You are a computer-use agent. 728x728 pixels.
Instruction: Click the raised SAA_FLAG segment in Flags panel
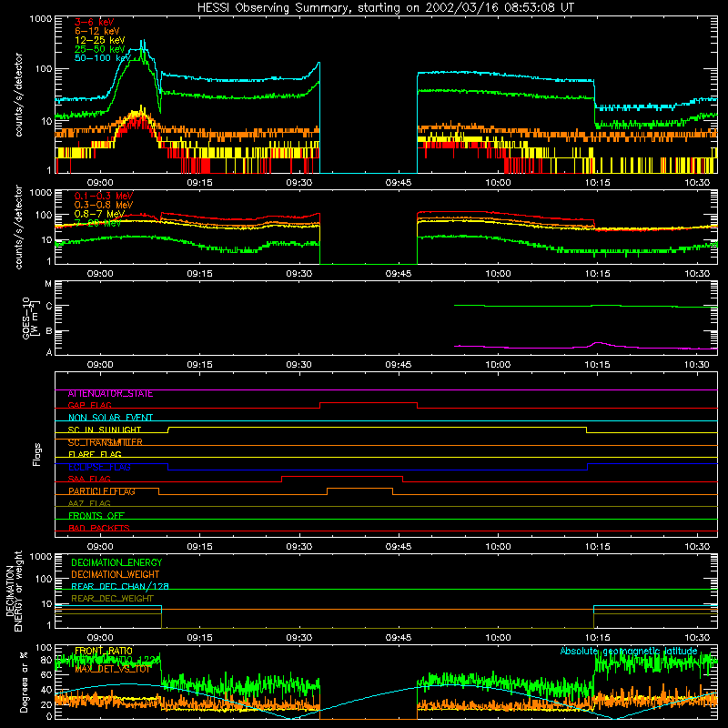(x=342, y=476)
